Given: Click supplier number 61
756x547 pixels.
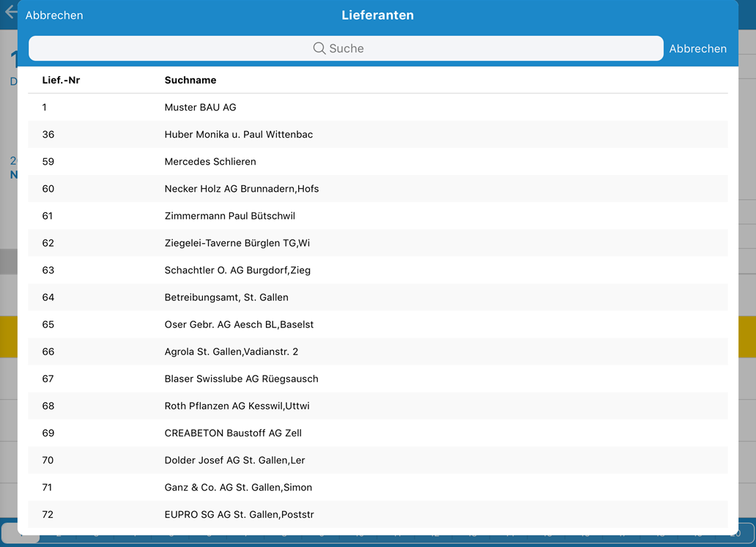Looking at the screenshot, I should pyautogui.click(x=47, y=216).
